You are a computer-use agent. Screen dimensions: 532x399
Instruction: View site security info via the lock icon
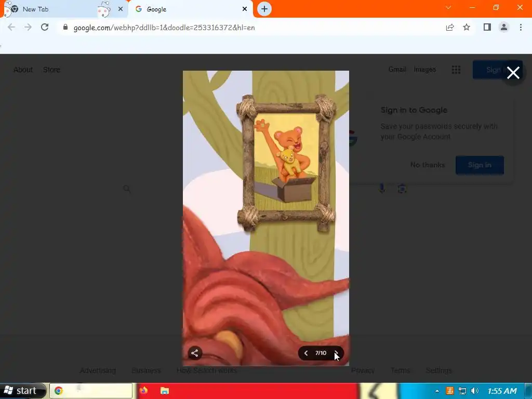coord(65,27)
